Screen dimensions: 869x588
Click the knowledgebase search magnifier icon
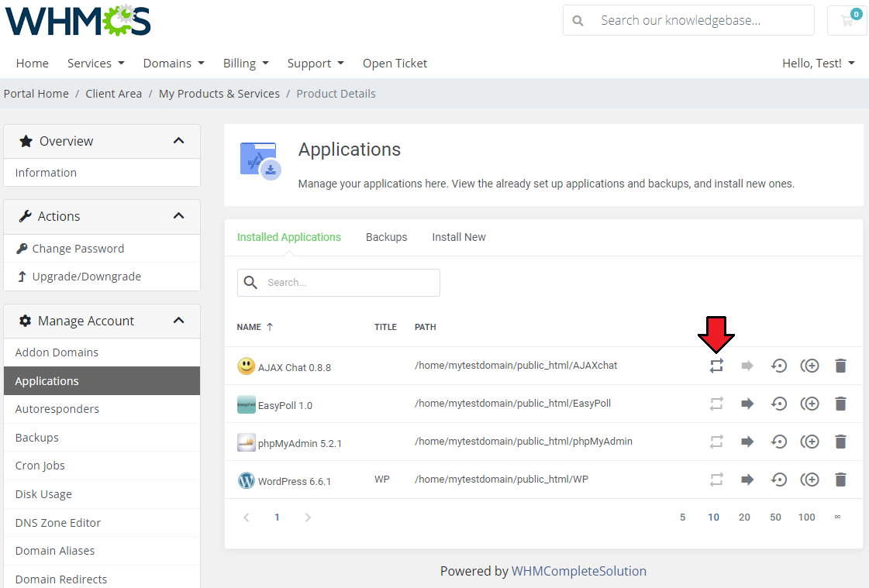pyautogui.click(x=578, y=20)
